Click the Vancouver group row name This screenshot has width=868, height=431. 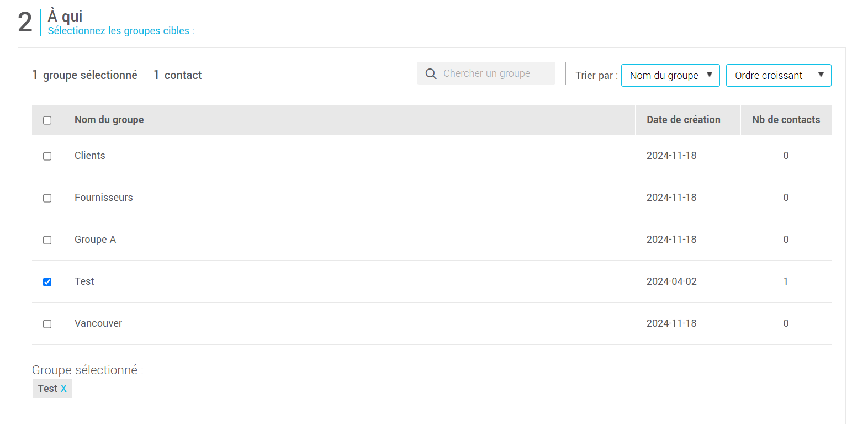98,323
